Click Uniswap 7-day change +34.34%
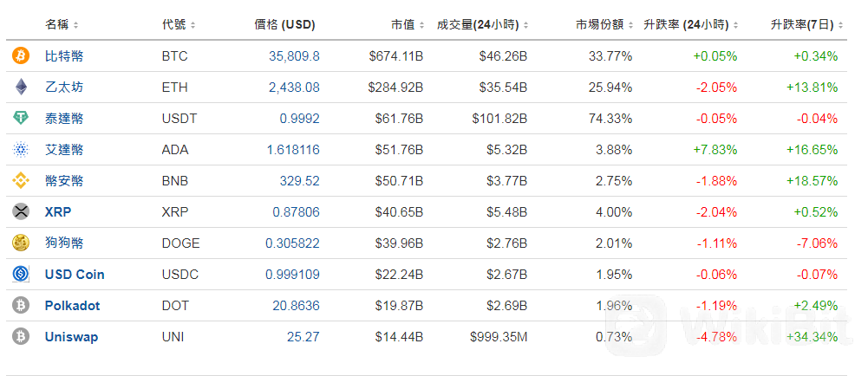 point(813,336)
